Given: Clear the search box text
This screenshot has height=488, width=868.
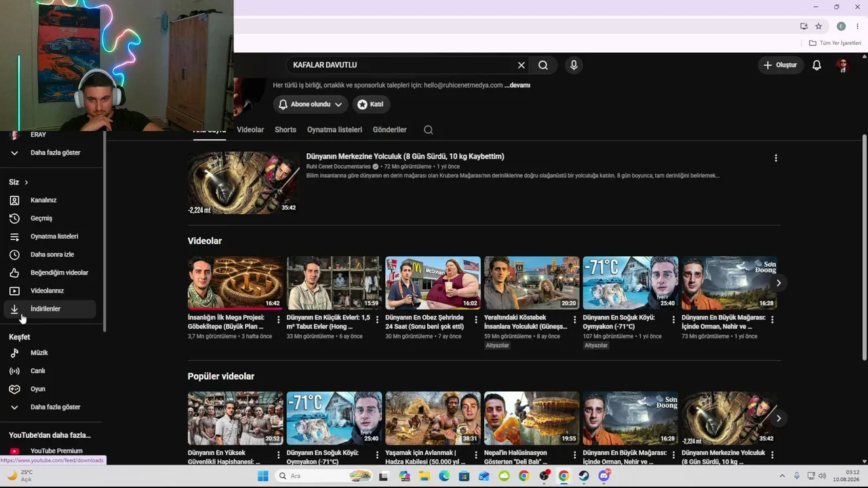Looking at the screenshot, I should [521, 65].
